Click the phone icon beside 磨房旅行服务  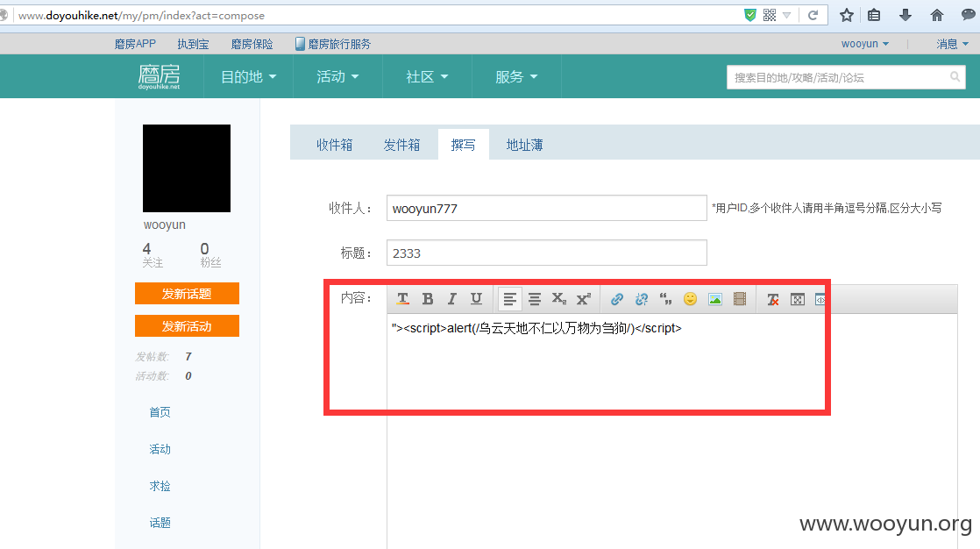pos(300,44)
